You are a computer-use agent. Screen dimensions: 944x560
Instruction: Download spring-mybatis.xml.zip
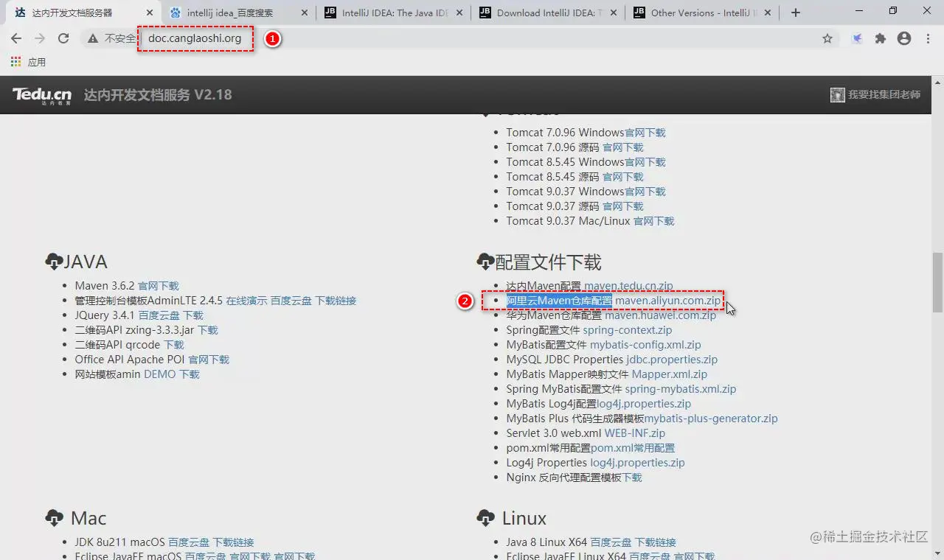tap(680, 389)
